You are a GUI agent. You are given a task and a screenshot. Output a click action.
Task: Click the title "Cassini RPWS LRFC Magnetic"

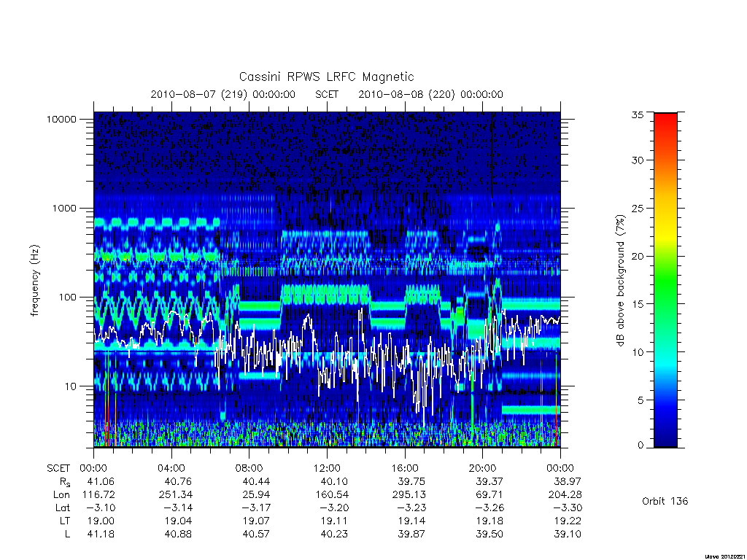[x=326, y=77]
